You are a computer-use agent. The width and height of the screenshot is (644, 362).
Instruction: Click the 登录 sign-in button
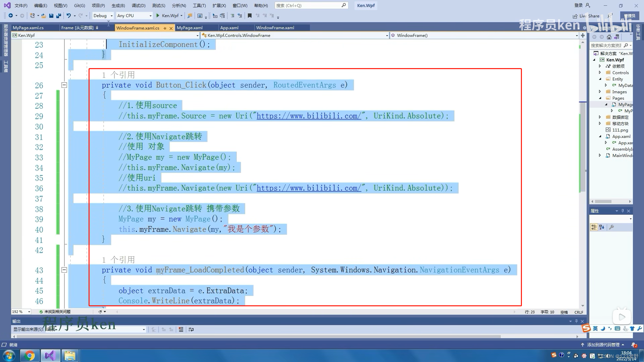[582, 5]
